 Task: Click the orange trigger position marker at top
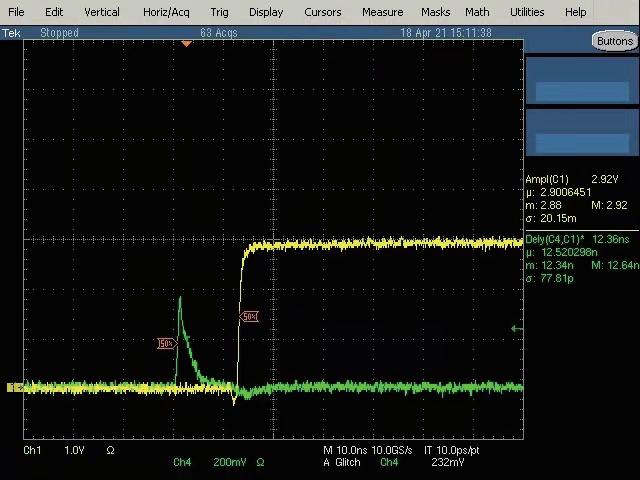[x=186, y=44]
